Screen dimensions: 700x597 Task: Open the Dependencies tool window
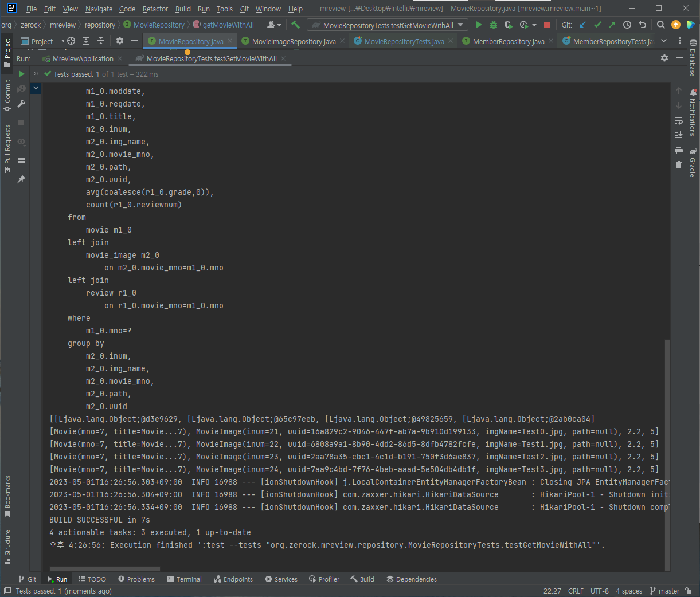point(412,579)
